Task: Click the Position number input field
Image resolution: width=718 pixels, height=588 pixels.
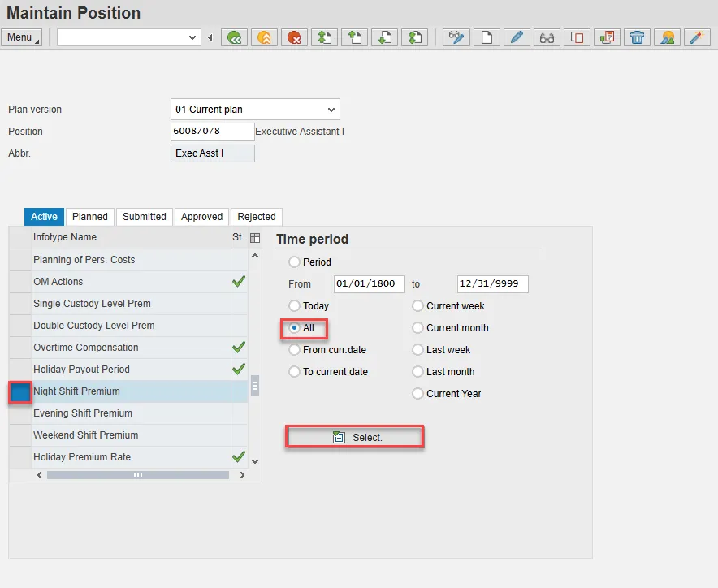Action: coord(212,132)
